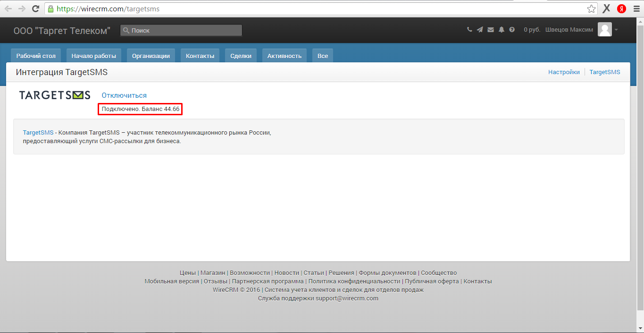Open the Сделки tab
Viewport: 644px width, 333px height.
[241, 56]
